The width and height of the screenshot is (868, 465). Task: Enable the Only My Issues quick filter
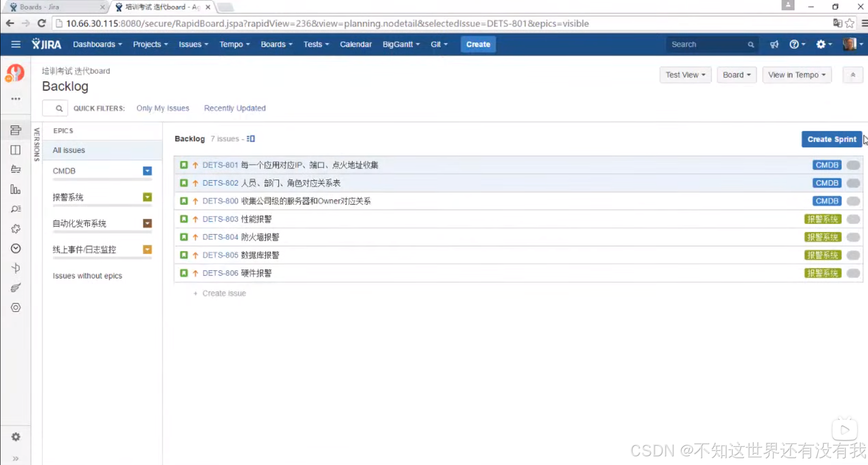coord(163,108)
